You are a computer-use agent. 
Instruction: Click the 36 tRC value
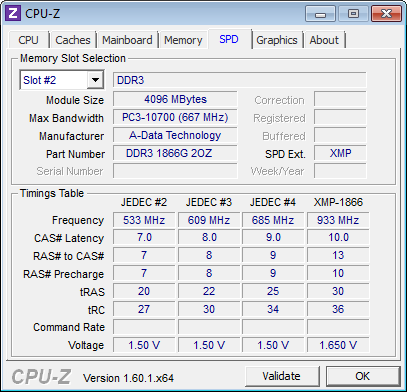pyautogui.click(x=338, y=309)
